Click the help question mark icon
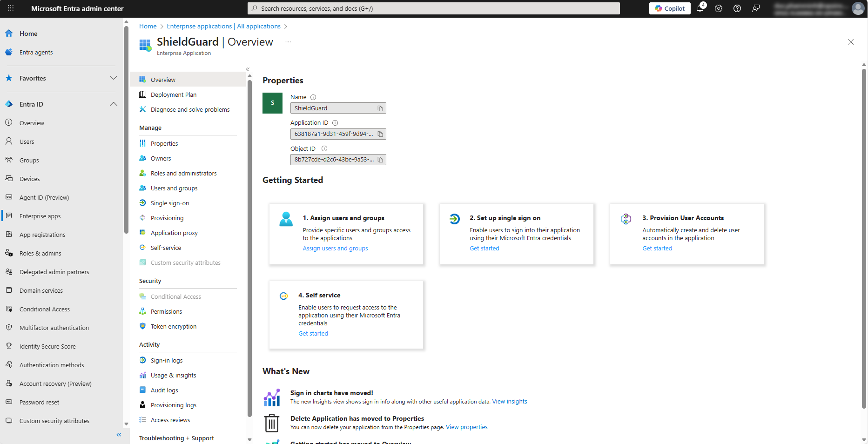Screen dimensions: 868x444 point(737,8)
